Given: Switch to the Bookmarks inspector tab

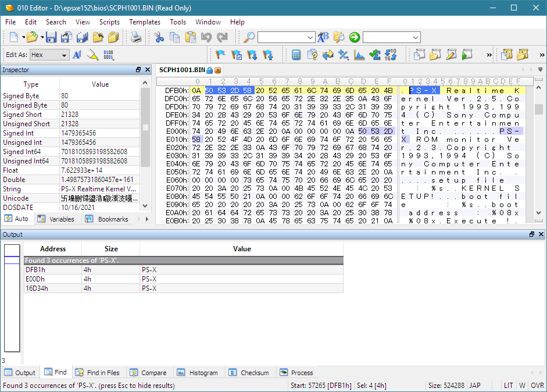Looking at the screenshot, I should pyautogui.click(x=107, y=219).
